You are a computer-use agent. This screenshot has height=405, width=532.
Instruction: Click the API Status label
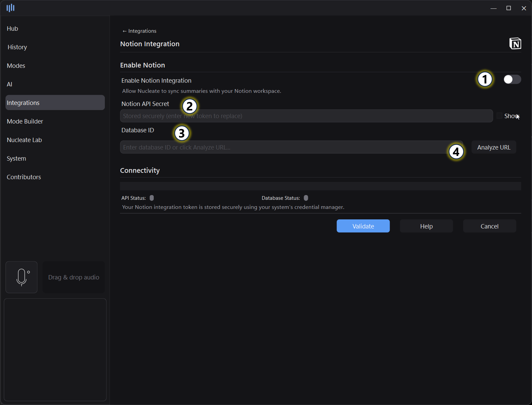click(x=133, y=198)
